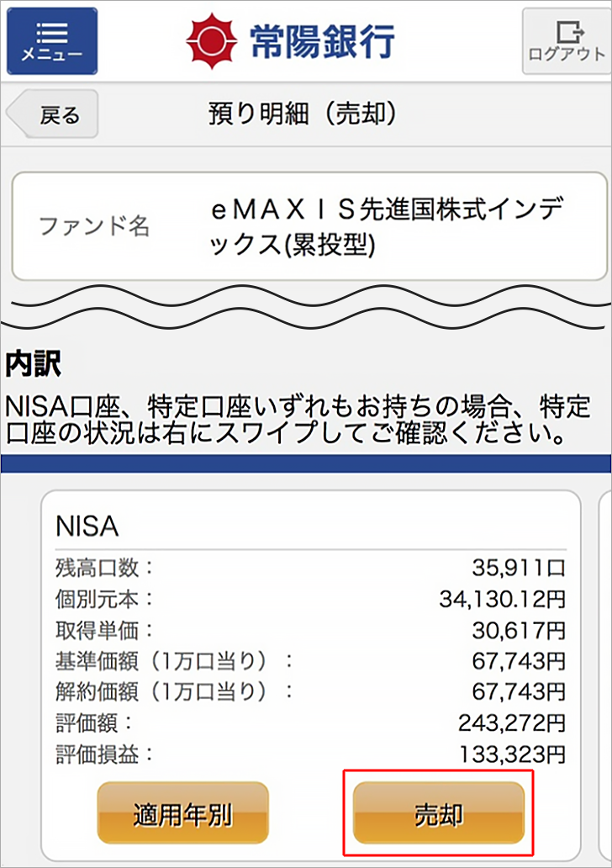Screen dimensions: 612x868
Task: Tap the 取得単価 value 30,617円
Action: coord(519,630)
